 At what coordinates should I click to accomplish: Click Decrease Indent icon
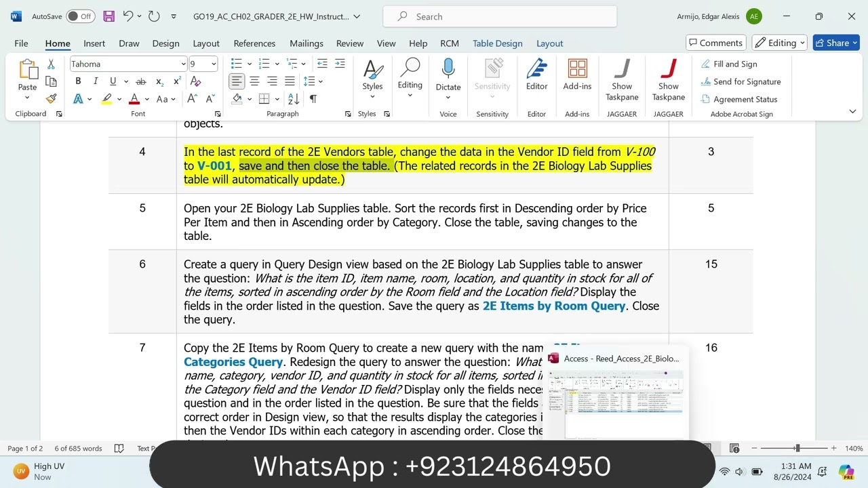pos(322,64)
